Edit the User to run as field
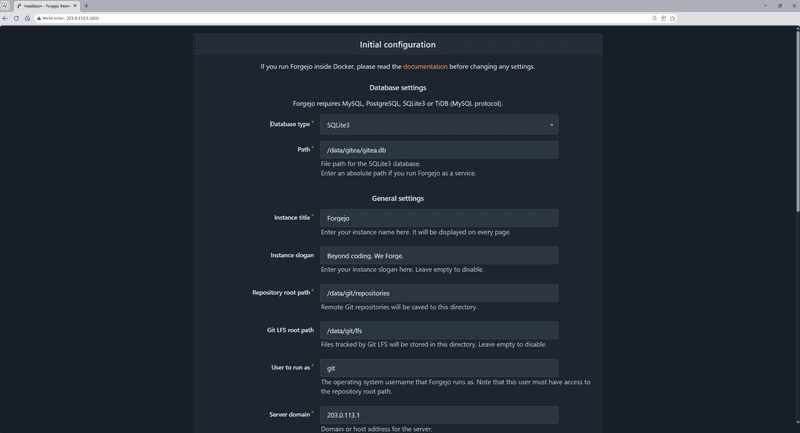The height and width of the screenshot is (433, 800). [439, 368]
